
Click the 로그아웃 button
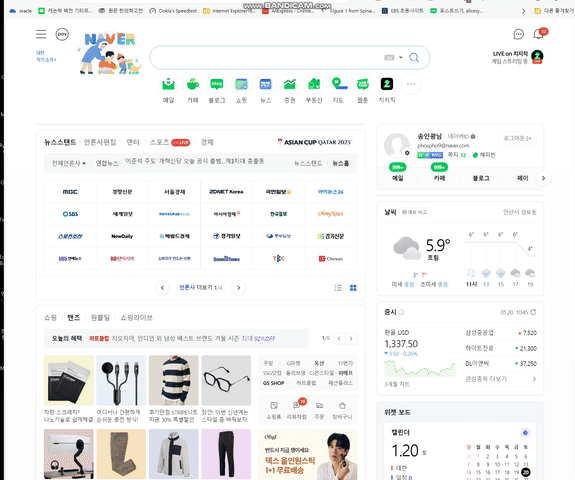[517, 139]
